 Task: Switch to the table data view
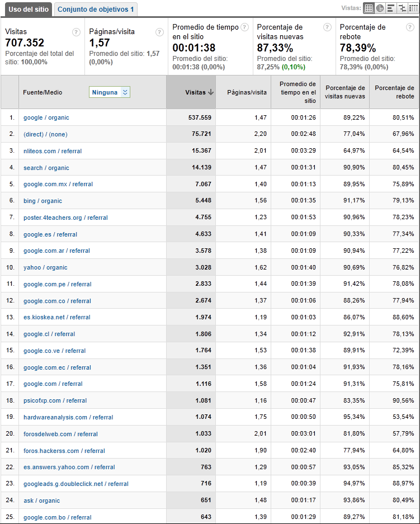click(x=369, y=8)
